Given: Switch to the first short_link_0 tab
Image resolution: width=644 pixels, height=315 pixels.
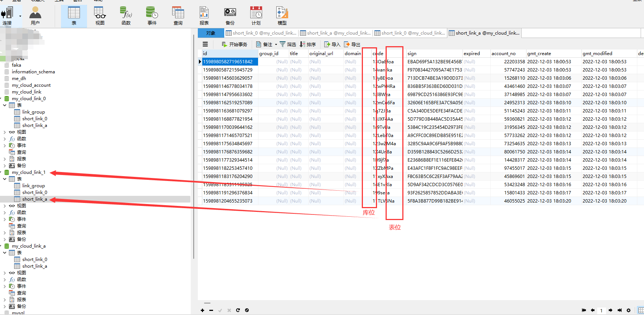Looking at the screenshot, I should (261, 33).
